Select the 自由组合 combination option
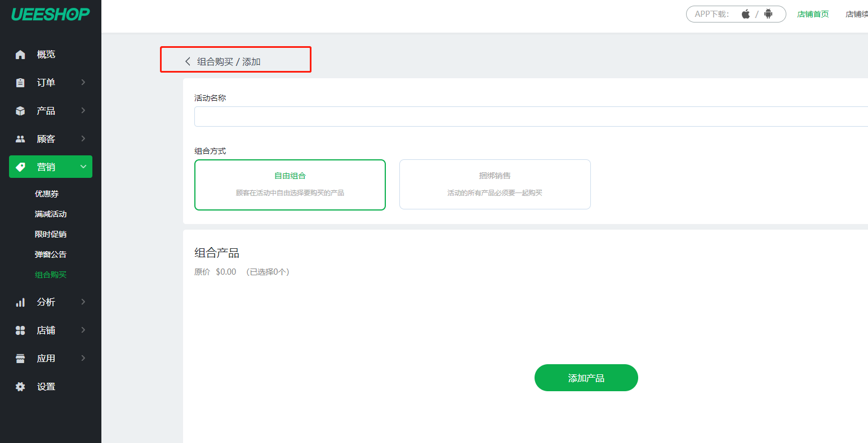 [290, 185]
